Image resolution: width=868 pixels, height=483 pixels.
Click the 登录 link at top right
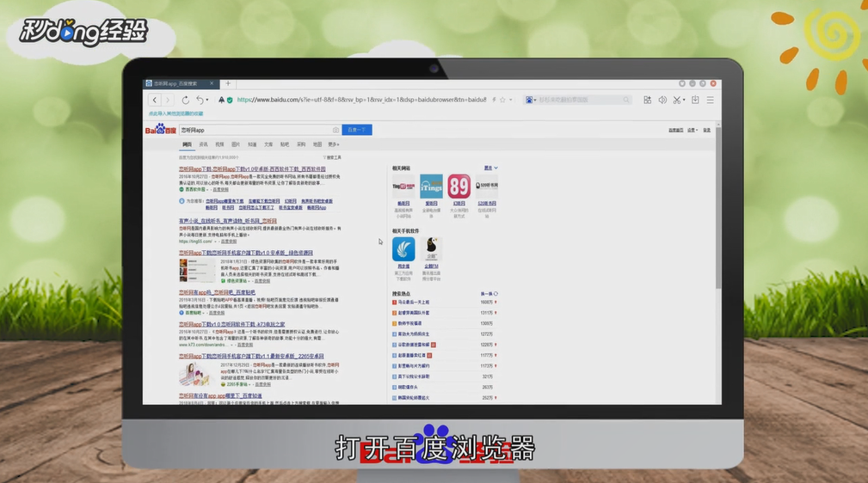pos(707,130)
